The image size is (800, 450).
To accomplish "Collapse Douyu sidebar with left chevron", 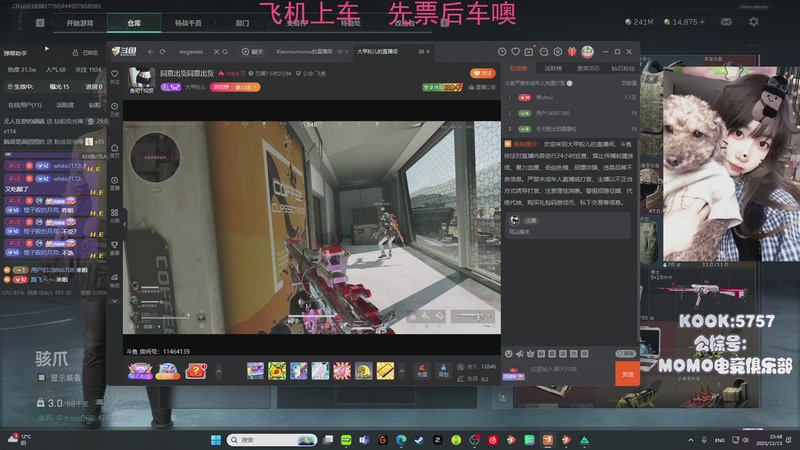I will click(x=125, y=224).
